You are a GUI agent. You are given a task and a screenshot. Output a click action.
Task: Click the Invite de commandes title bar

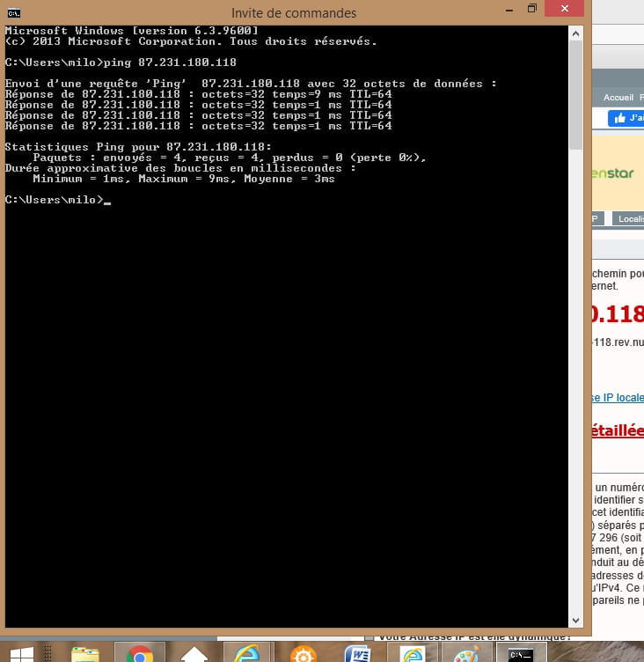coord(294,13)
